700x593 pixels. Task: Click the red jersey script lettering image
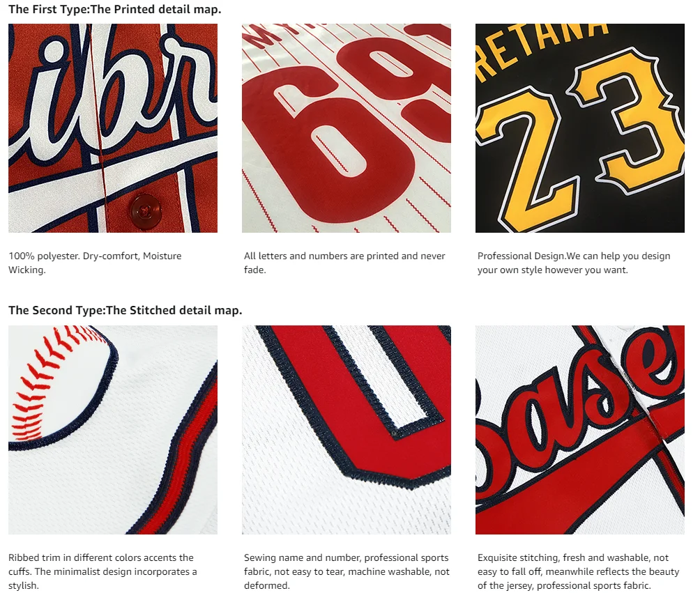[x=113, y=128]
